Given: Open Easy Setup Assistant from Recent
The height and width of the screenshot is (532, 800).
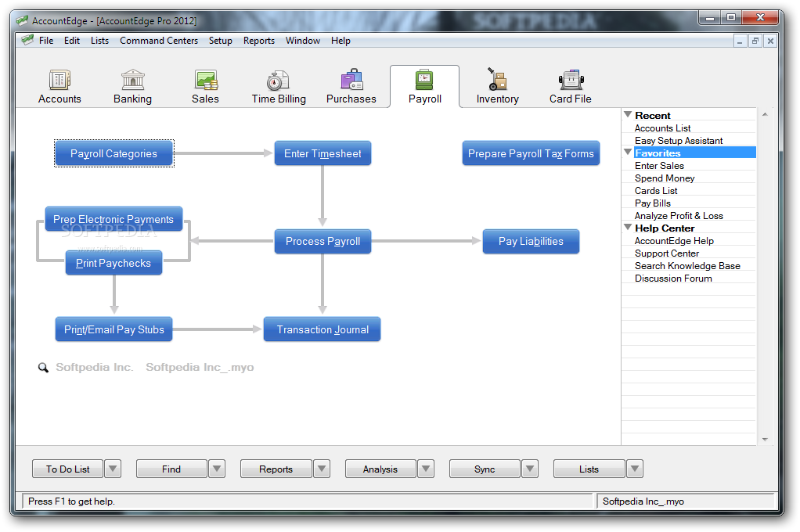Looking at the screenshot, I should (679, 140).
